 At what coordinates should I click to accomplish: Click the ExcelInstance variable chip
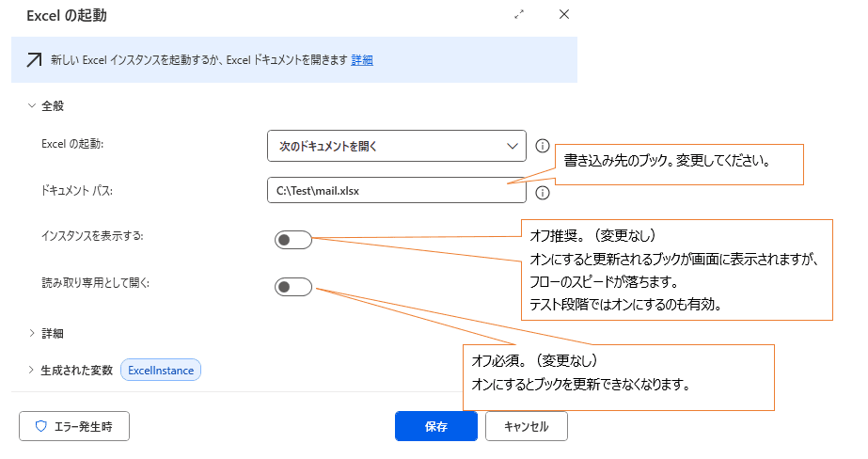tap(161, 370)
